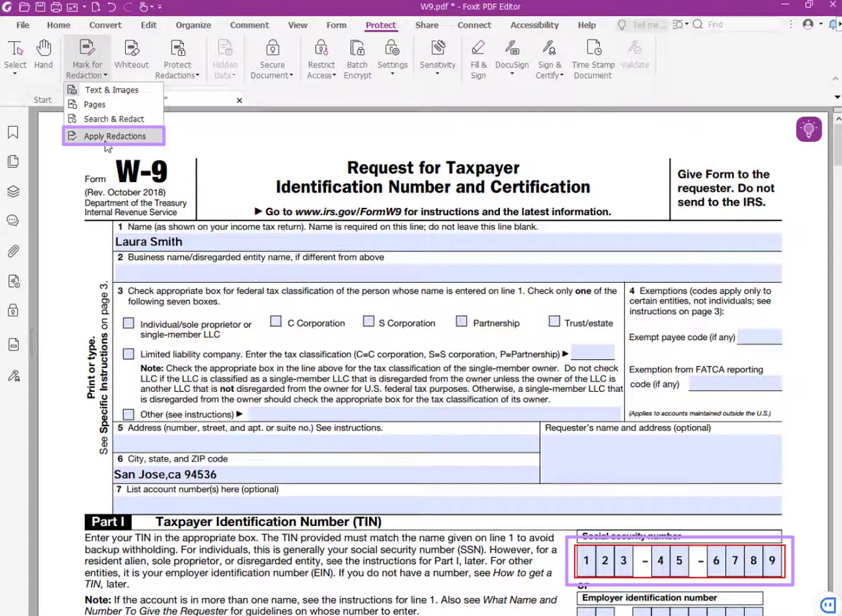Open the Comments panel
Screen dimensions: 842x616
pyautogui.click(x=13, y=220)
